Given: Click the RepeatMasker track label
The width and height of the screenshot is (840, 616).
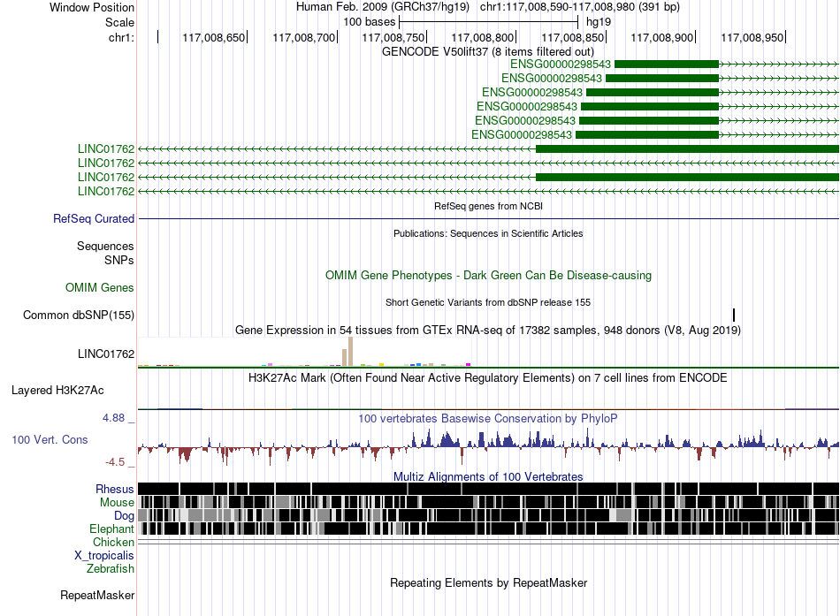Looking at the screenshot, I should [x=97, y=595].
